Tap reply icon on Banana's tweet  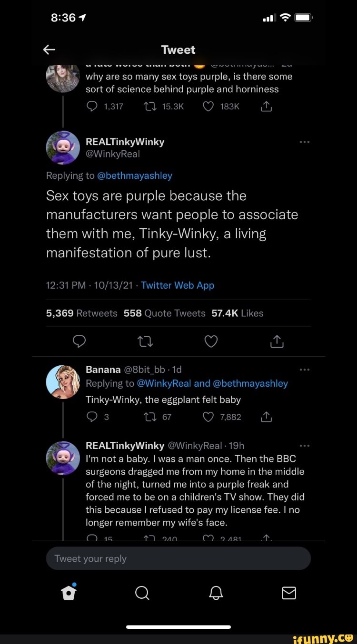pos(92,417)
